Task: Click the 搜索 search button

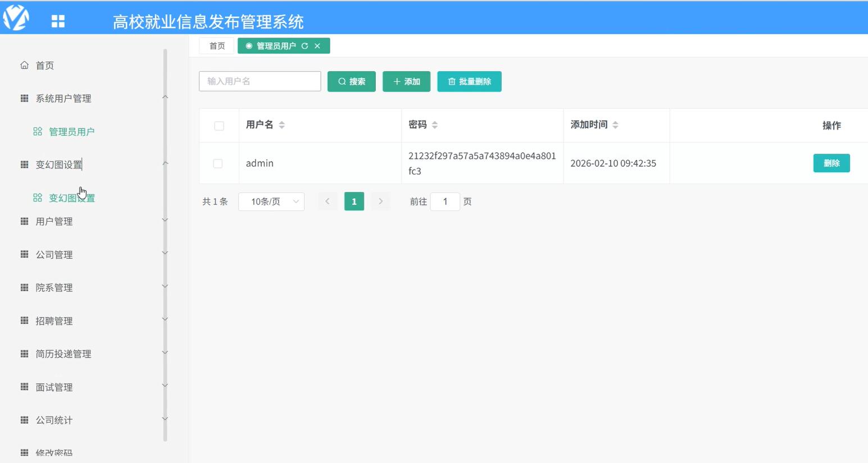Action: click(352, 81)
